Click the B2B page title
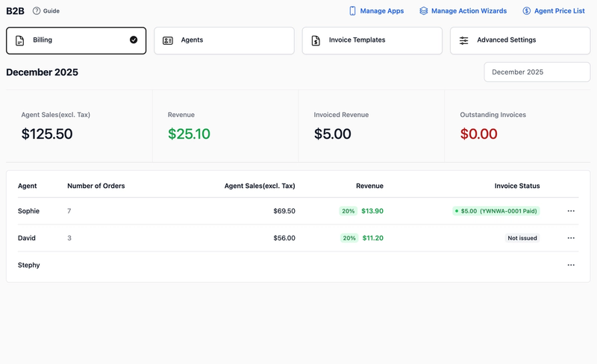The height and width of the screenshot is (364, 597). coord(15,11)
